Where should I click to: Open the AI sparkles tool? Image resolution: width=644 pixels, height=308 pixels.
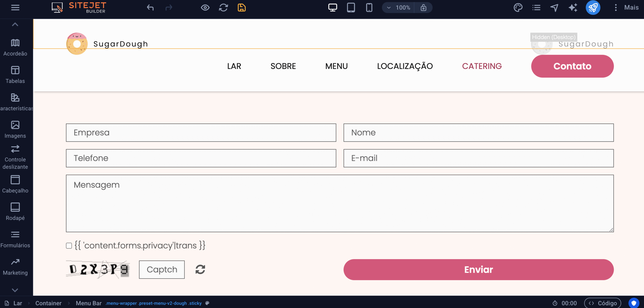(573, 8)
